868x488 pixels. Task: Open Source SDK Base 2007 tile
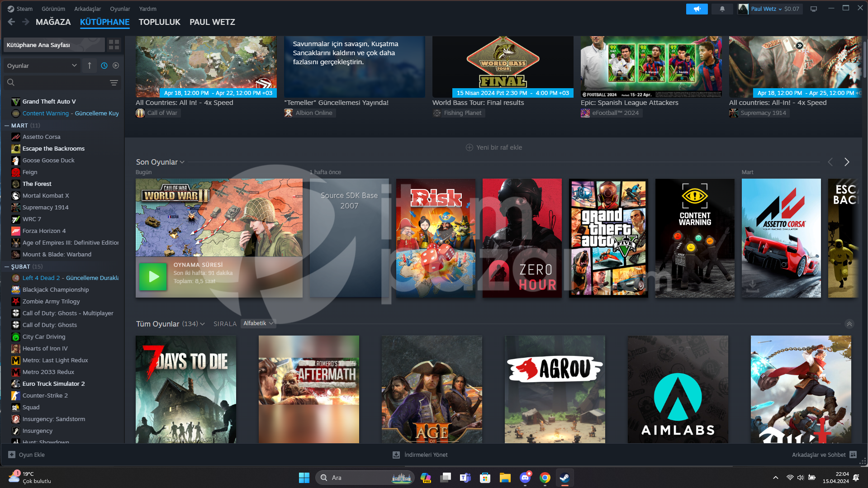pos(349,238)
